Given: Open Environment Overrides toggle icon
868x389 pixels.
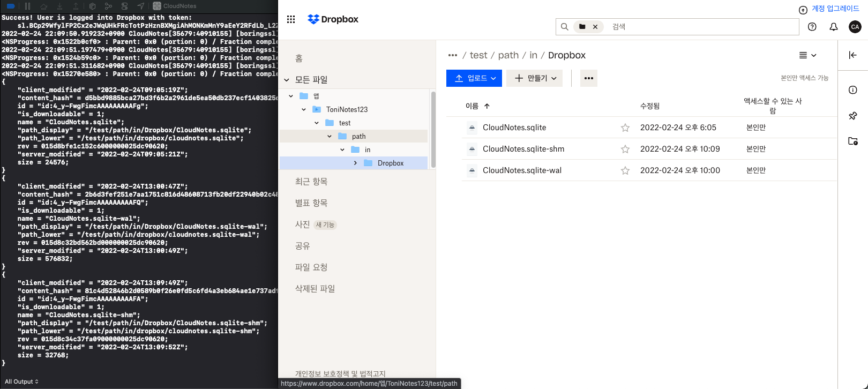Looking at the screenshot, I should (124, 6).
